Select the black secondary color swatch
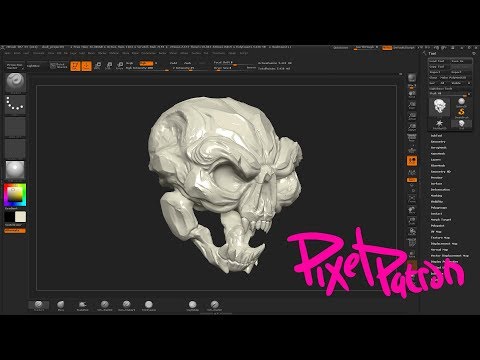Screen dimensions: 480x360 click(9, 217)
